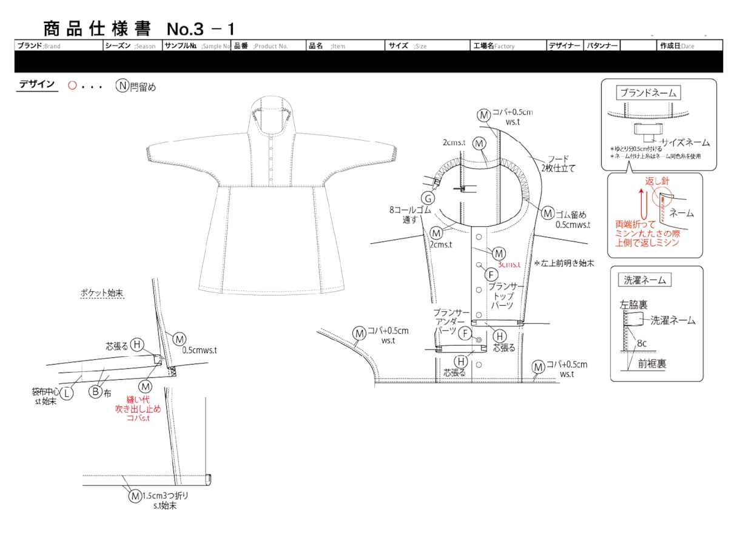
Task: Click the circled M beside ゴム留め
Action: (547, 213)
